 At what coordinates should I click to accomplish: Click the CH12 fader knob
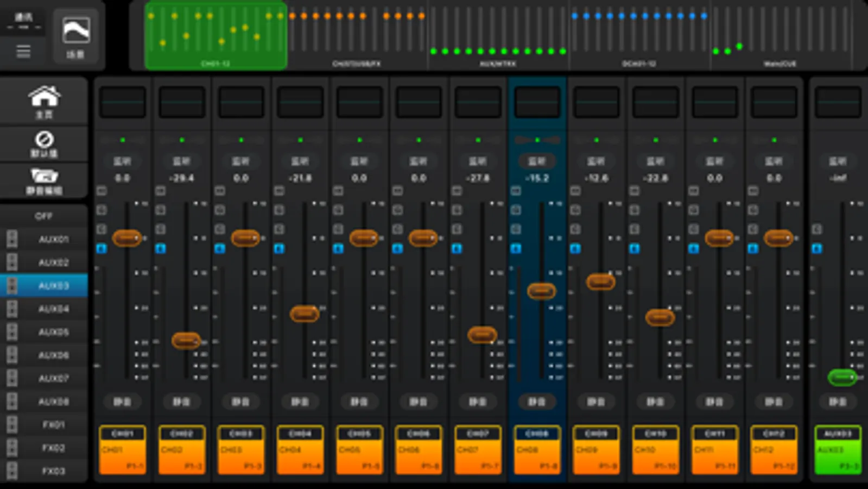[x=778, y=238]
